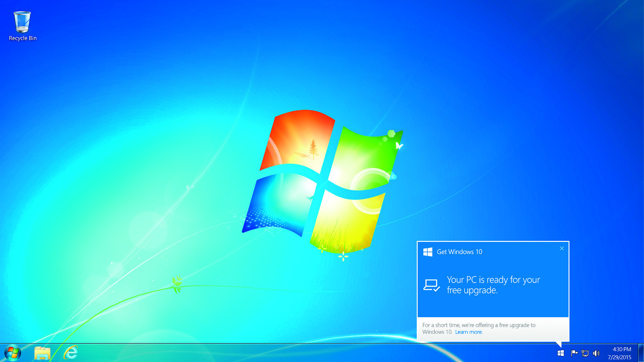The height and width of the screenshot is (362, 644).
Task: Open the Windows Start menu orb
Action: [x=13, y=353]
